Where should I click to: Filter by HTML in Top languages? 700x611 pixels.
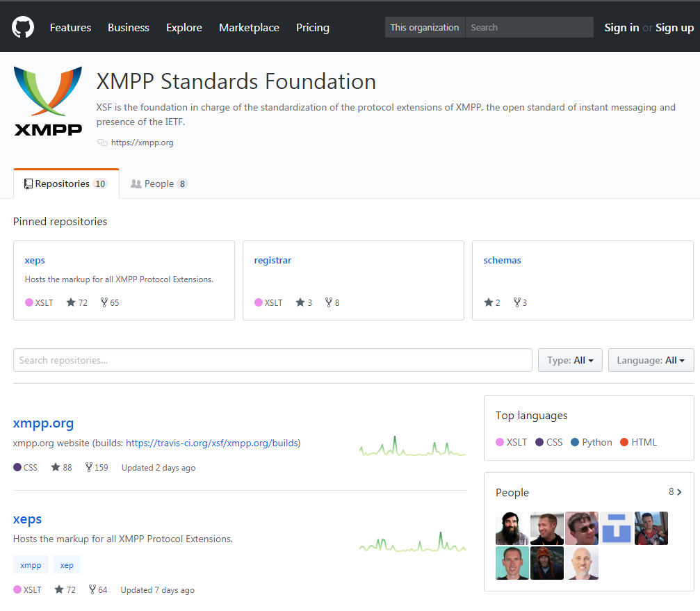(x=638, y=442)
